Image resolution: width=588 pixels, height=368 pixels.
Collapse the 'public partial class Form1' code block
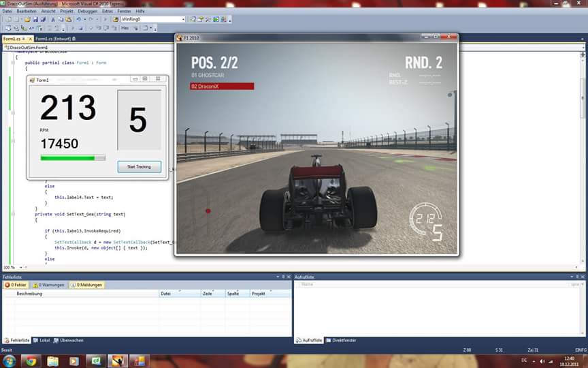13,63
